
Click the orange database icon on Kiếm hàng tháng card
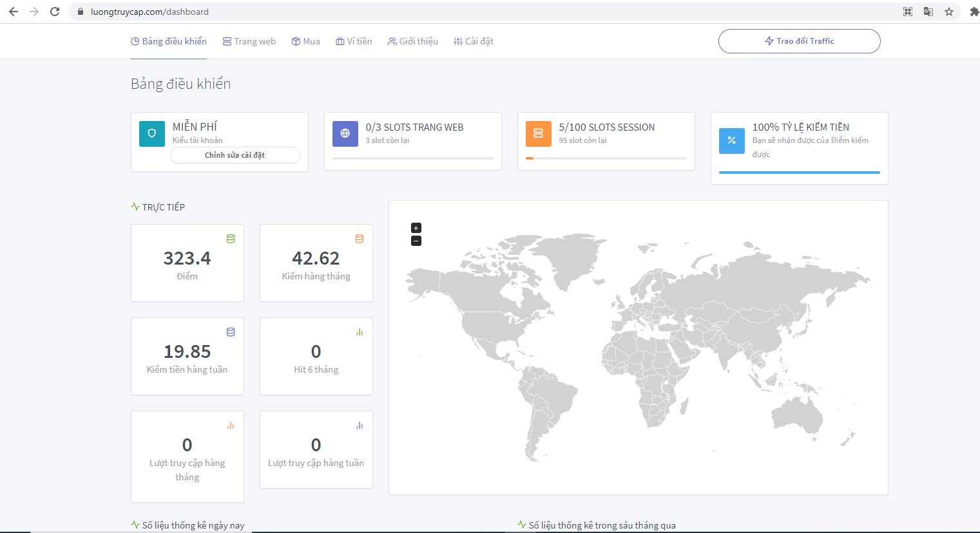coord(360,239)
